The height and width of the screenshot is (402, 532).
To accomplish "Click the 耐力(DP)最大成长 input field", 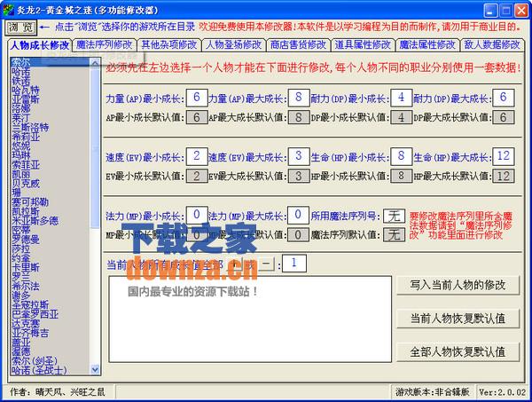I will pyautogui.click(x=503, y=98).
